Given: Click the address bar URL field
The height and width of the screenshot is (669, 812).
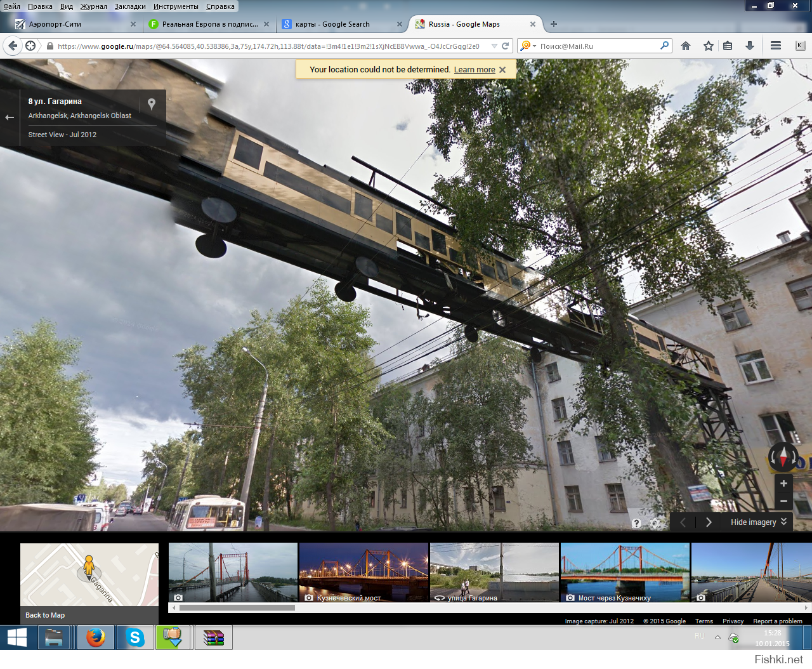Looking at the screenshot, I should [270, 46].
